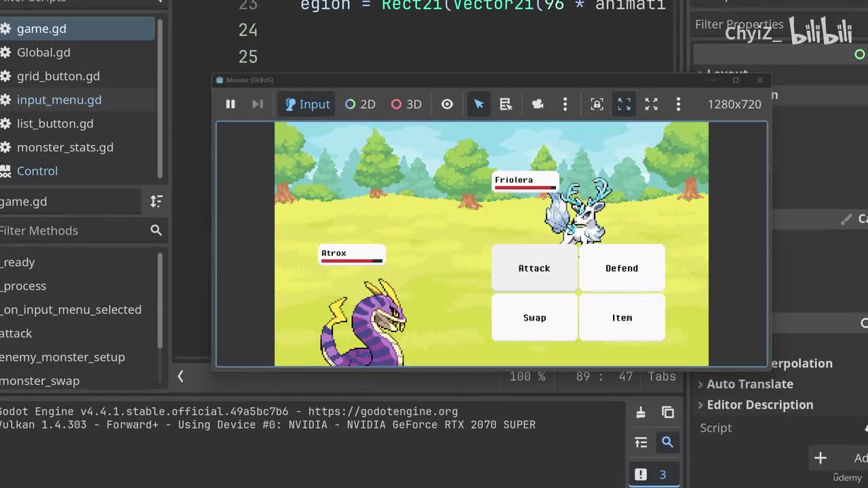Toggle collapse duplicate messages icon
The height and width of the screenshot is (488, 868).
(641, 443)
